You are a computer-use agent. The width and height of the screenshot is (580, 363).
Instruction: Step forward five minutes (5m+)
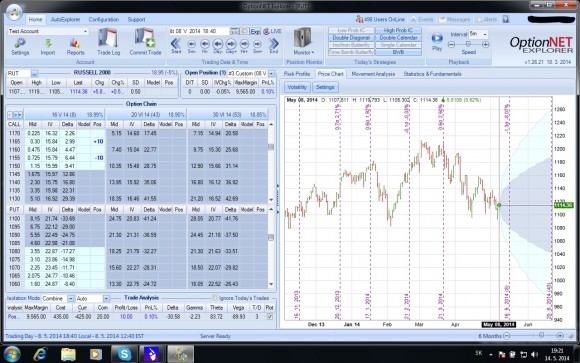[257, 45]
